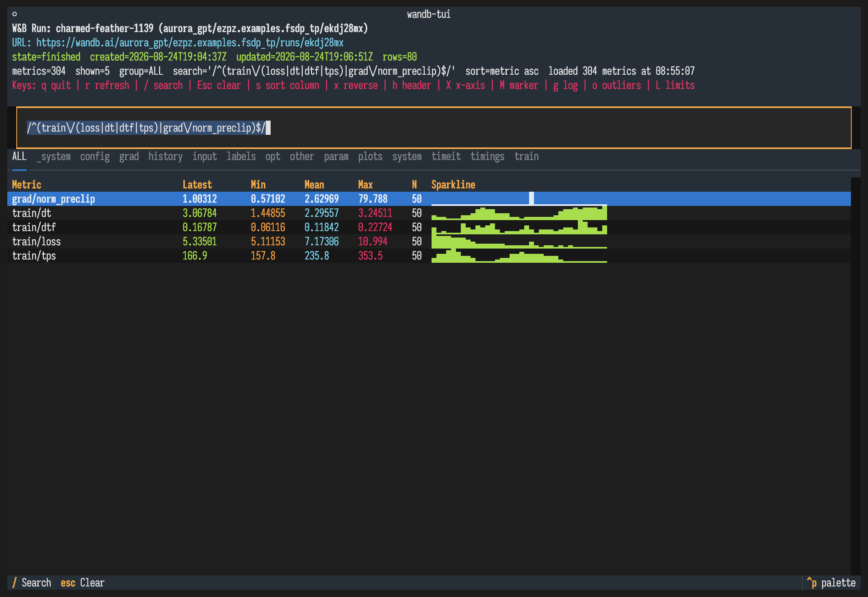Screen dimensions: 868x597
Task: Sort by the Max column header
Action: 366,185
